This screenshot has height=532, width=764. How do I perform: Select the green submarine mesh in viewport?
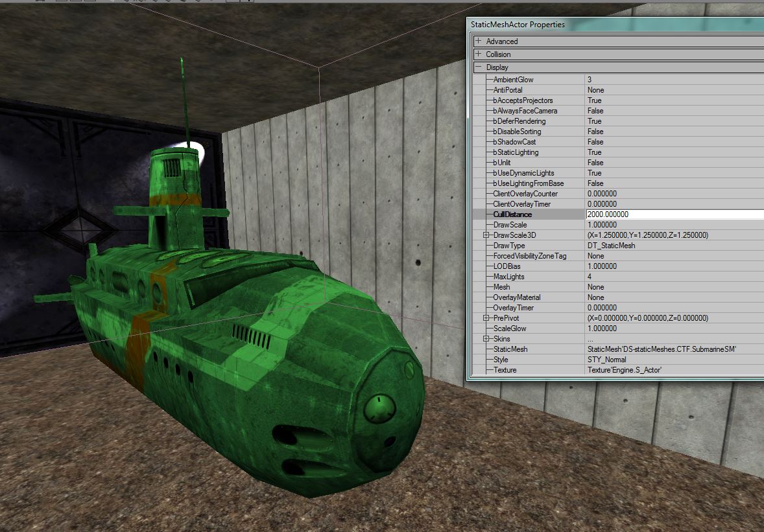259,337
